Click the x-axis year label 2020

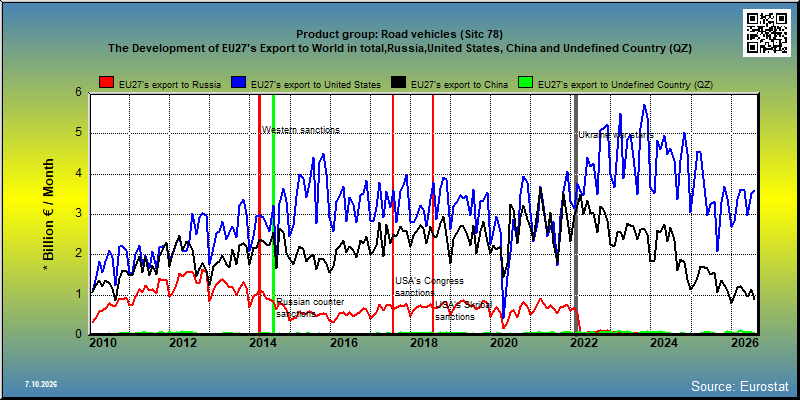(504, 343)
